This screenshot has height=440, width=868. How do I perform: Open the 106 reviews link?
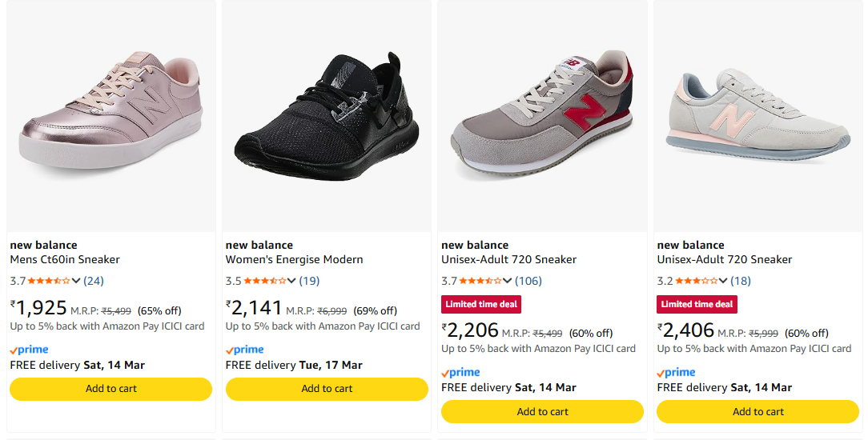point(528,281)
